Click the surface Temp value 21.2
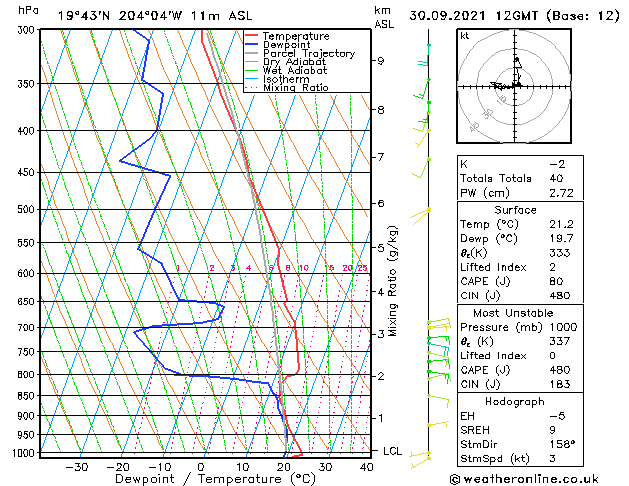This screenshot has height=486, width=629. 561,224
